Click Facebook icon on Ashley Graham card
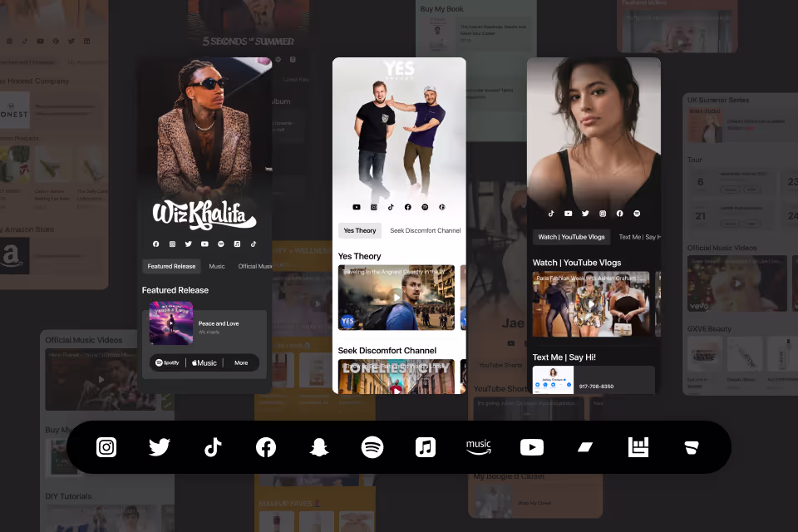798x532 pixels. point(619,214)
